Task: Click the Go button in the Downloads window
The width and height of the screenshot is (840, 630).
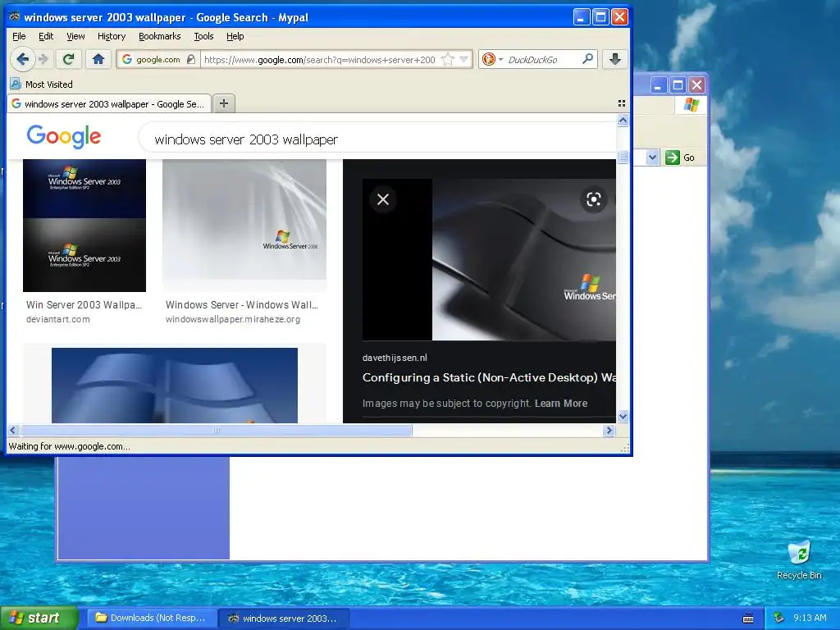Action: click(679, 157)
